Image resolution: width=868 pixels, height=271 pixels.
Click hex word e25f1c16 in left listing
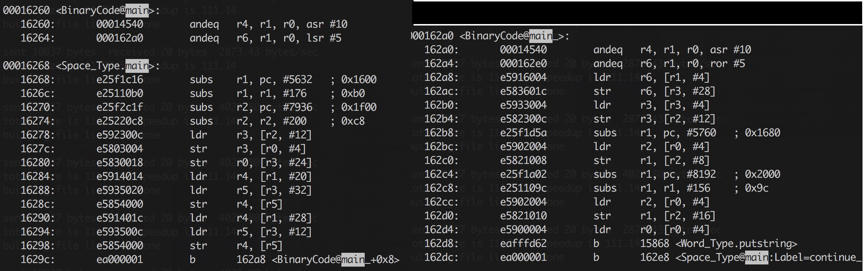pyautogui.click(x=120, y=79)
